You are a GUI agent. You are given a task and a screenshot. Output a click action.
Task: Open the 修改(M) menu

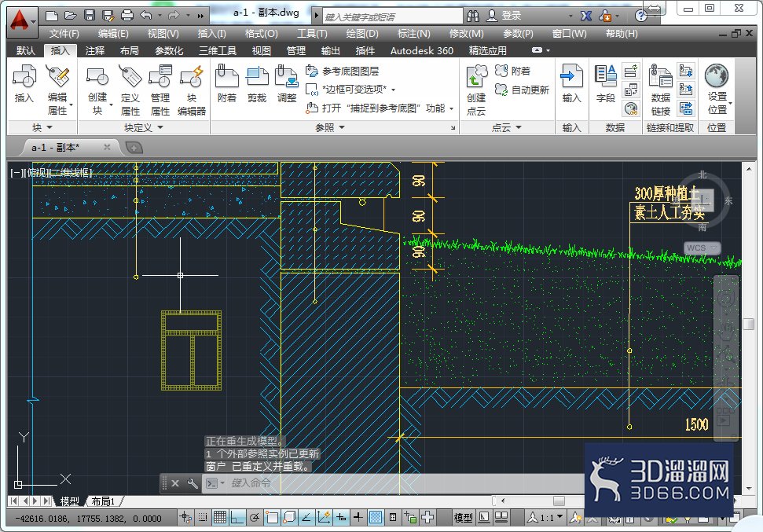click(x=466, y=34)
